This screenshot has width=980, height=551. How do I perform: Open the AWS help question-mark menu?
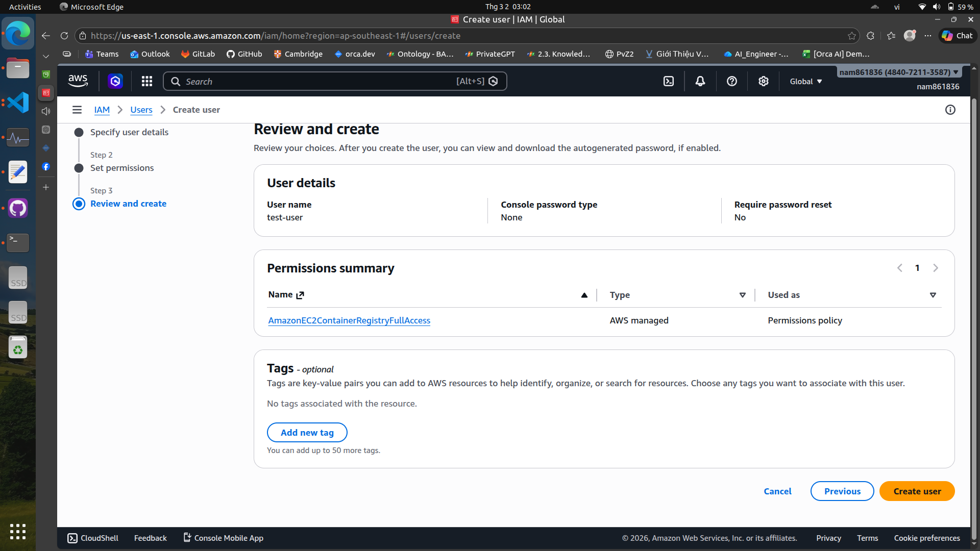tap(732, 81)
